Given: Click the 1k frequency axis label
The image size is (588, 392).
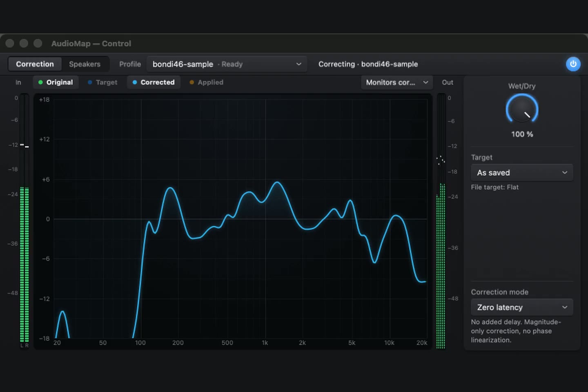Looking at the screenshot, I should 265,343.
